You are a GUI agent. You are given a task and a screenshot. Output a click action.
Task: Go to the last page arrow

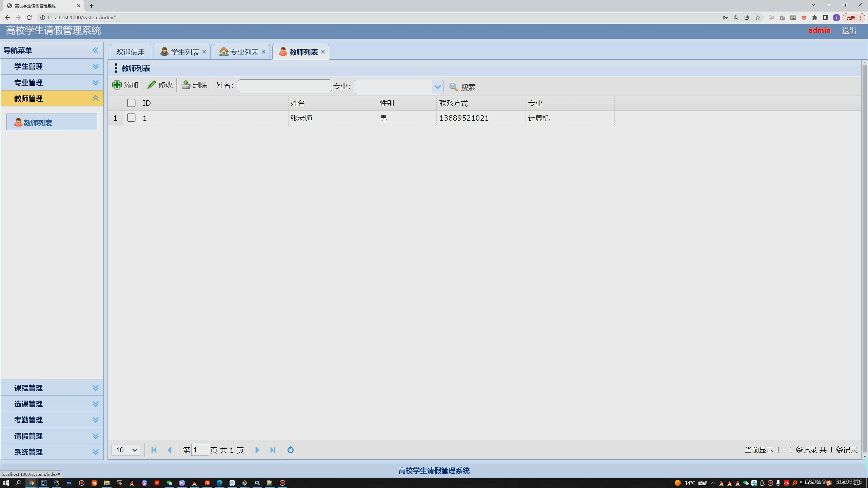pyautogui.click(x=273, y=450)
